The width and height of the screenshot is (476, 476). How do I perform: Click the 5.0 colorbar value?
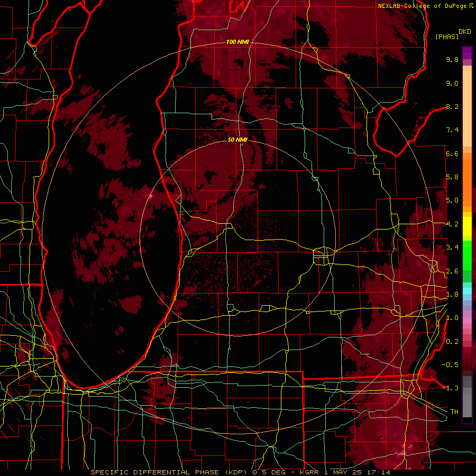pos(452,200)
